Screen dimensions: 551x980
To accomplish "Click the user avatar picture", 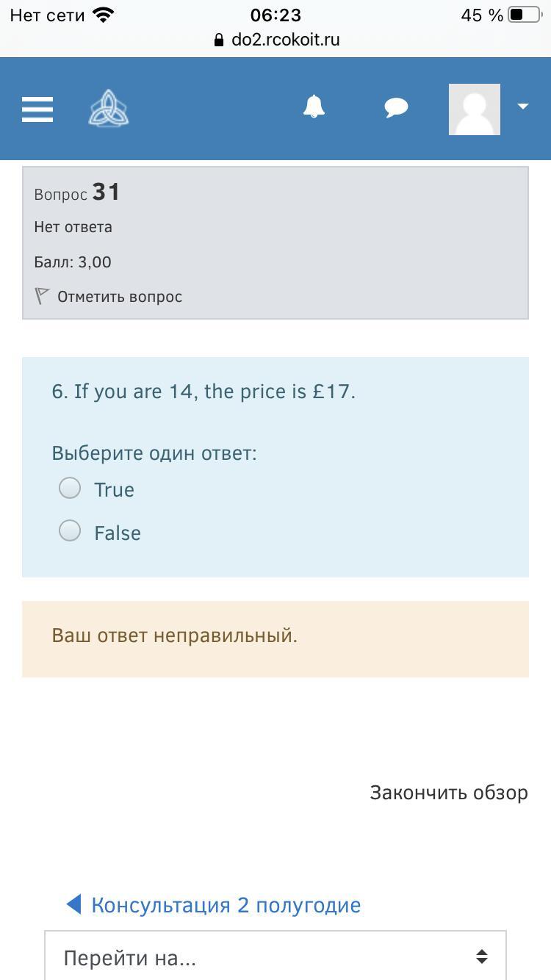I will pyautogui.click(x=475, y=109).
